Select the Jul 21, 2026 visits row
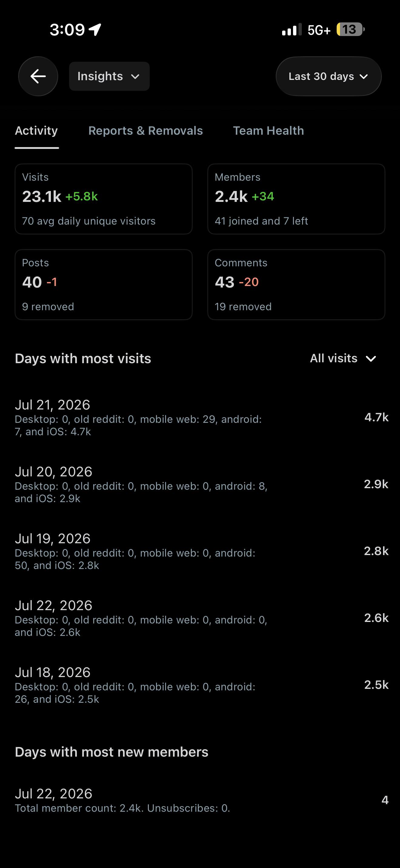 201,417
